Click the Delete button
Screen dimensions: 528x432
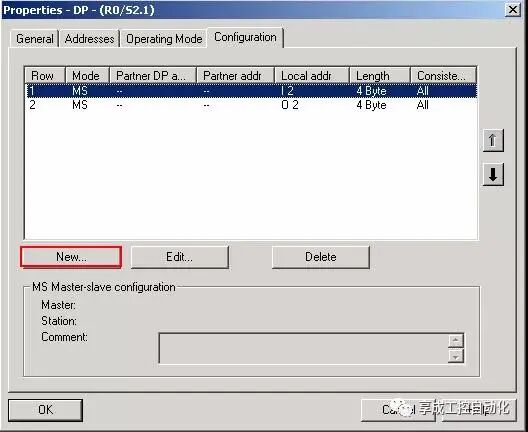point(321,257)
